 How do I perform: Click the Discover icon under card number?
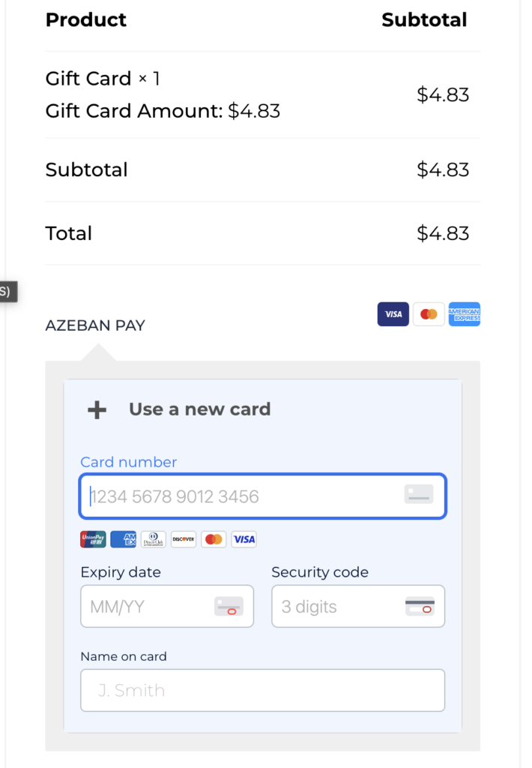click(184, 538)
